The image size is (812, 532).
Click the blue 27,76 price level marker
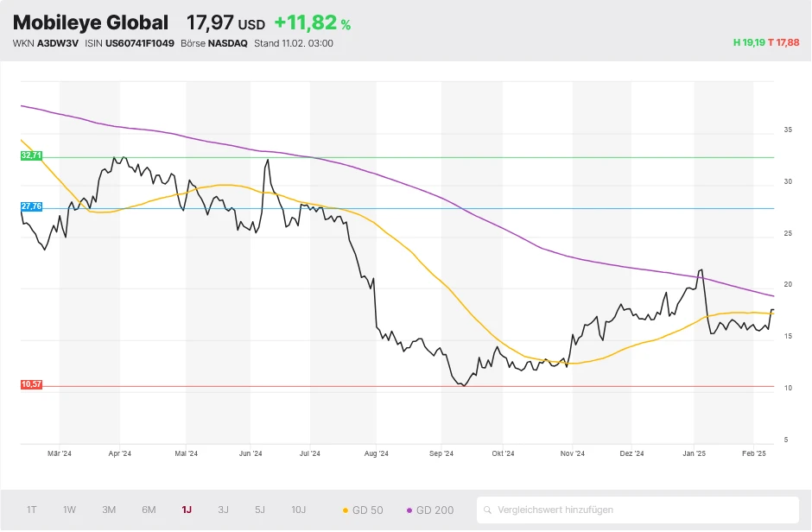pos(31,207)
